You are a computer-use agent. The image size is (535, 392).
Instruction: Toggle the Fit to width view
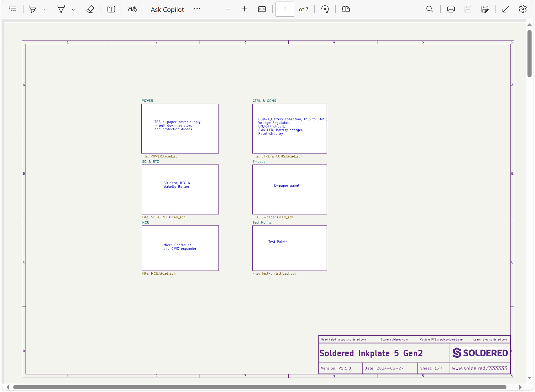pyautogui.click(x=262, y=9)
